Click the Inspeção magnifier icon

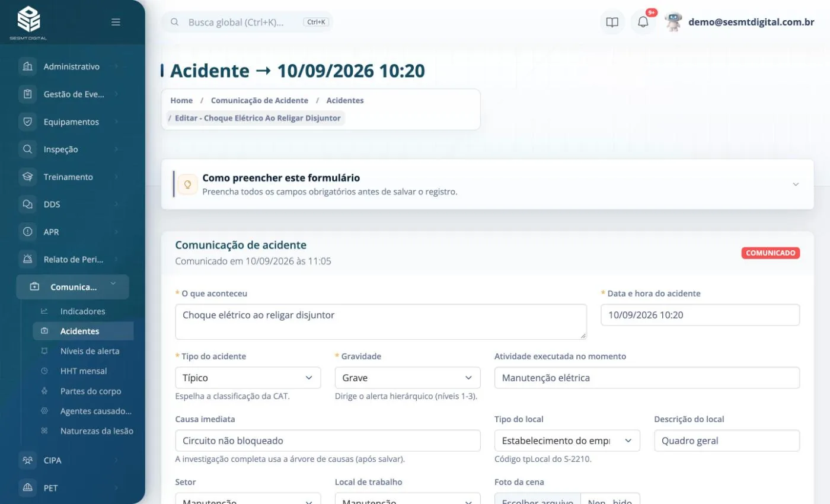tap(27, 149)
